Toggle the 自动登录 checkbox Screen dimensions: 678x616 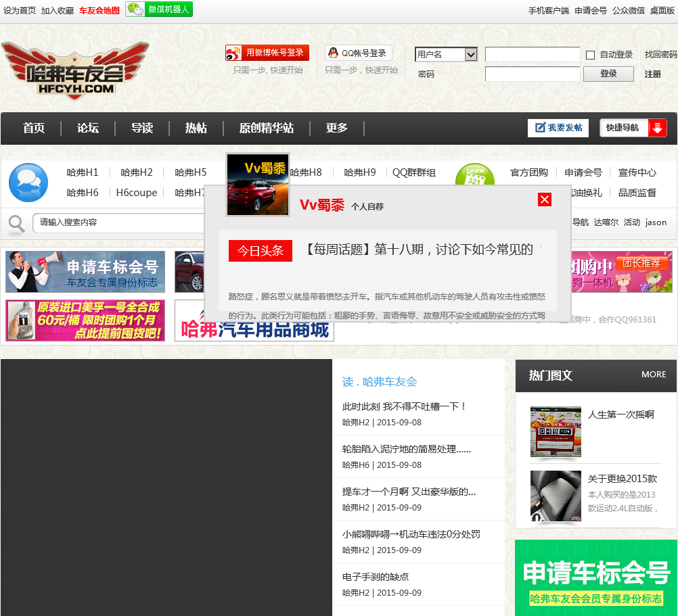coord(590,55)
